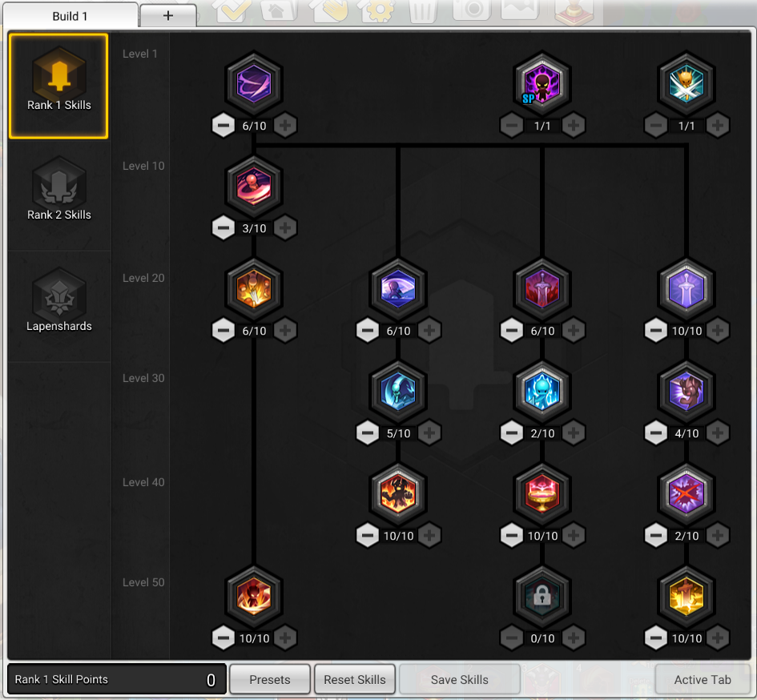Switch to the Build 1 tab

click(x=70, y=16)
